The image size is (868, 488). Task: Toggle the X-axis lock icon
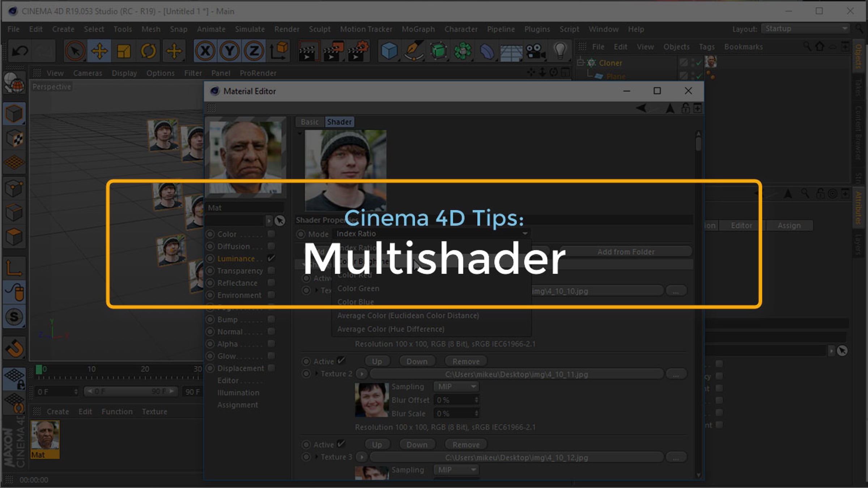coord(205,51)
